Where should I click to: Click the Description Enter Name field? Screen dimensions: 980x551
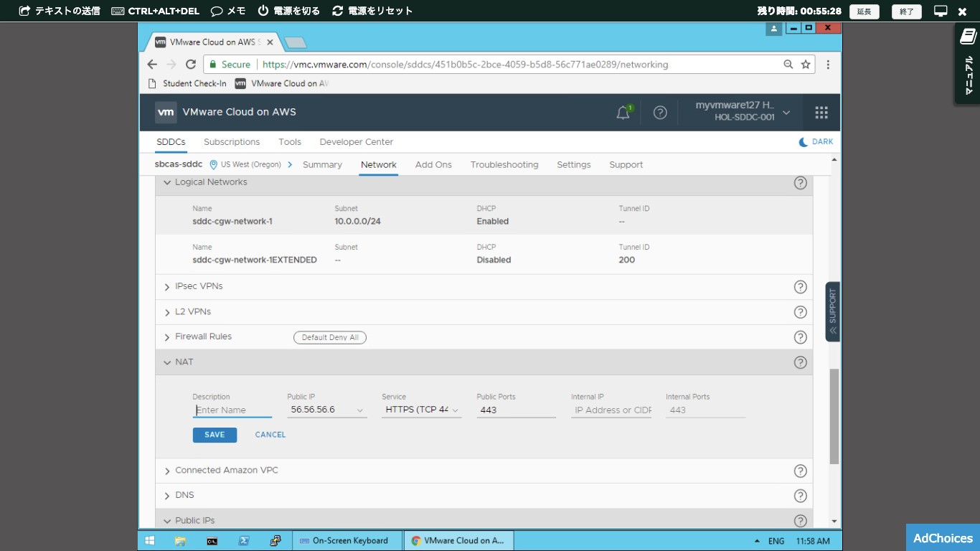pyautogui.click(x=232, y=410)
